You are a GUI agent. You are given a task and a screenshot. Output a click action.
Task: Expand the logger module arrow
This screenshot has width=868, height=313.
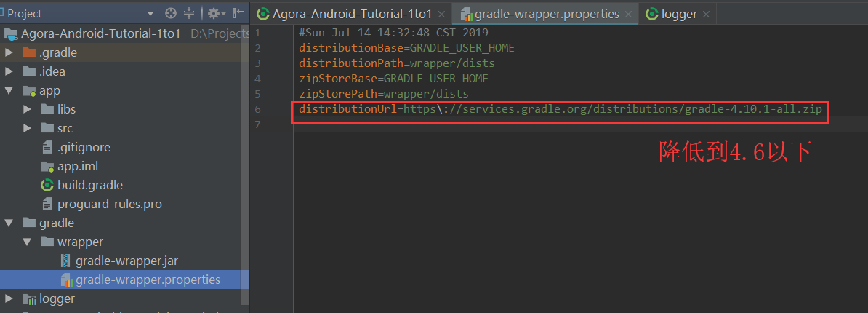click(x=9, y=298)
